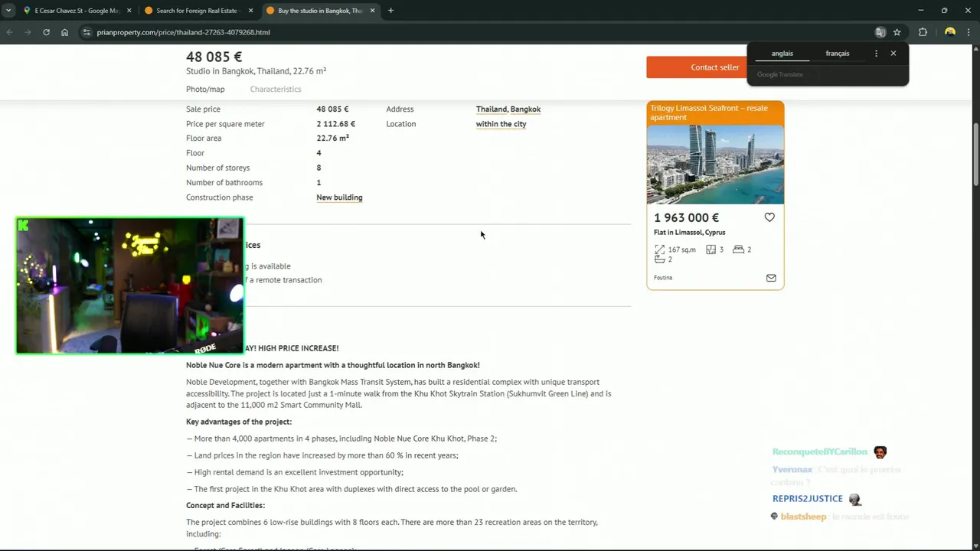This screenshot has height=551, width=980.
Task: Click the Contact seller button
Action: click(714, 67)
